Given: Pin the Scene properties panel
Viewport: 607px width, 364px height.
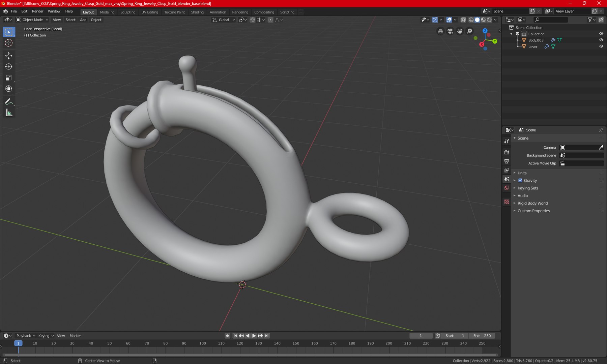Looking at the screenshot, I should coord(601,130).
